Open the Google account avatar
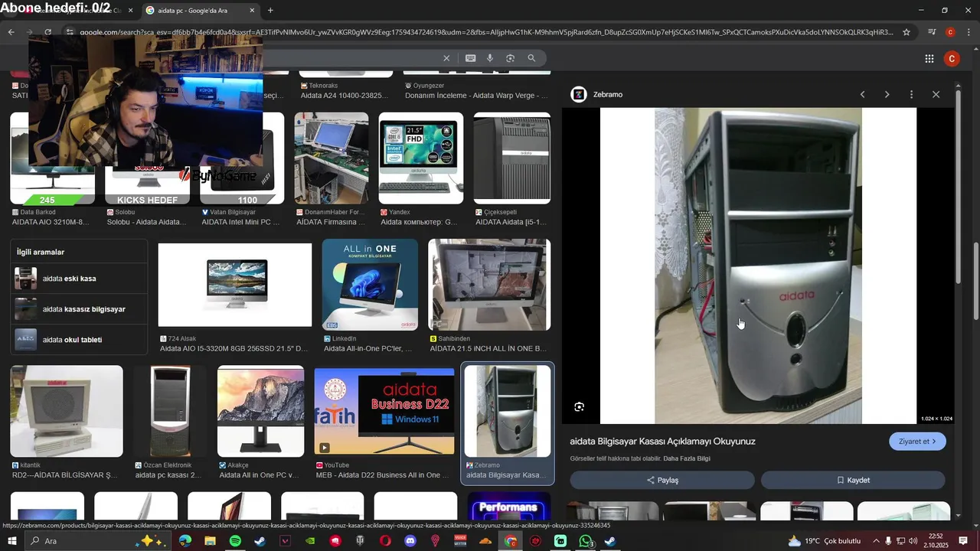 (x=952, y=59)
